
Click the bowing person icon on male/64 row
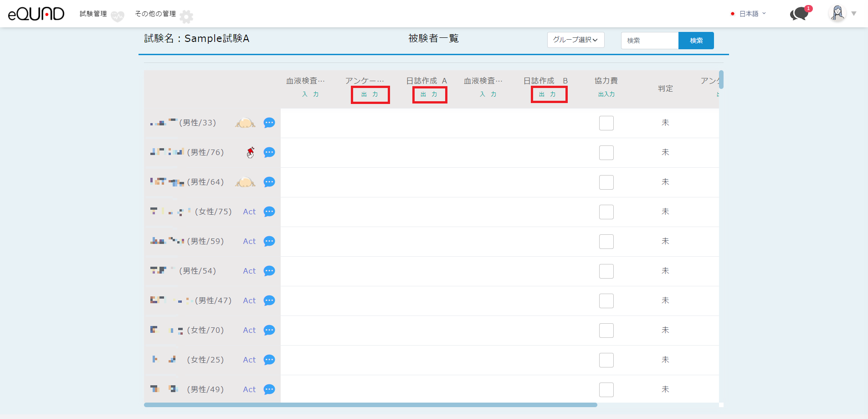click(x=245, y=182)
